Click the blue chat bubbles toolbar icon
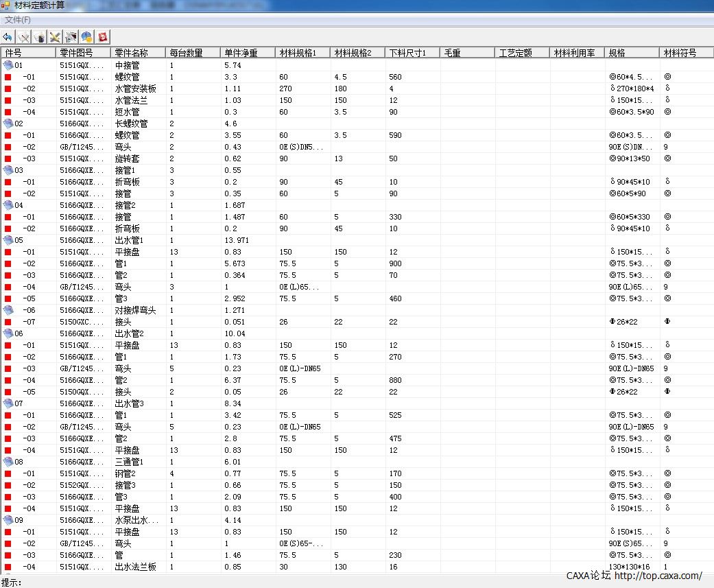This screenshot has height=588, width=714. [x=87, y=37]
